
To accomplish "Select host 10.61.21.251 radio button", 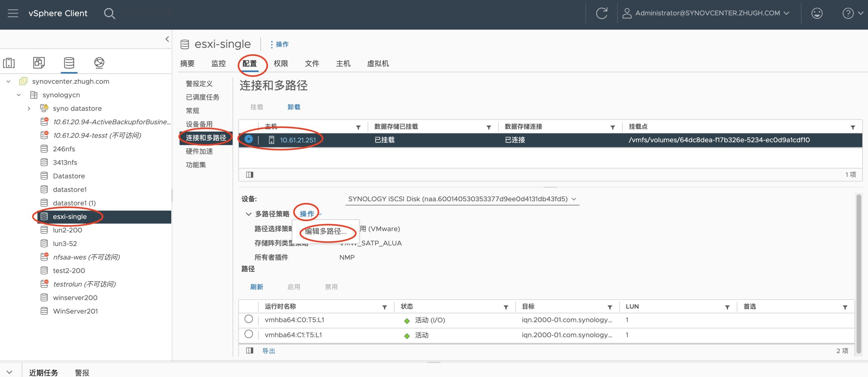I will [x=249, y=139].
